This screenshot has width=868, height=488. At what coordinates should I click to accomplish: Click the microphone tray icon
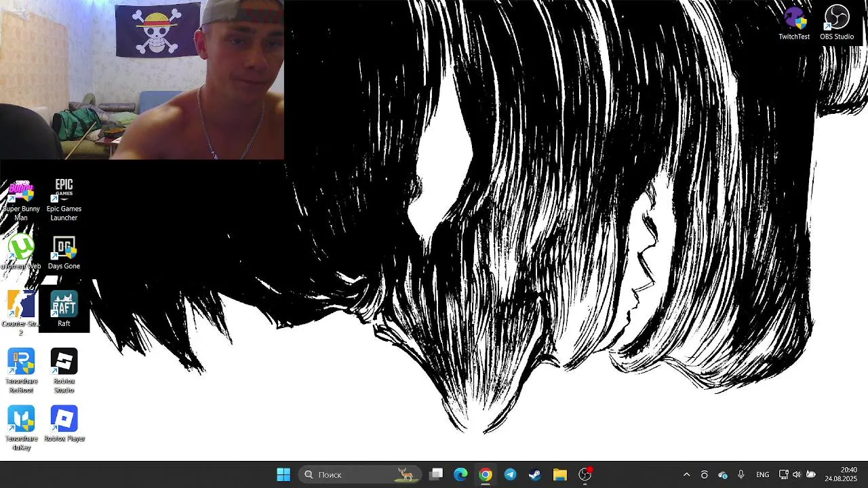(741, 474)
